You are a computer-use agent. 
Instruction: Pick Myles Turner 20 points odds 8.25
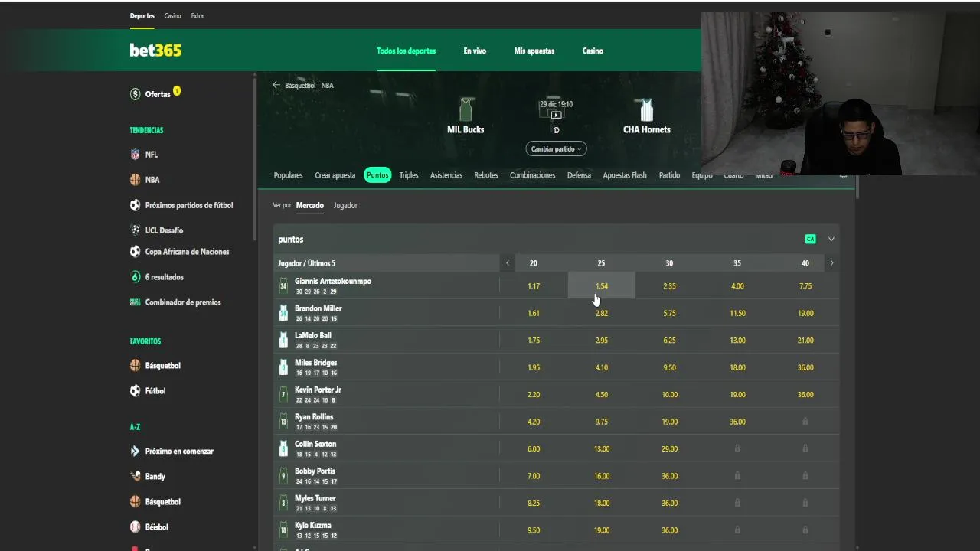click(534, 504)
